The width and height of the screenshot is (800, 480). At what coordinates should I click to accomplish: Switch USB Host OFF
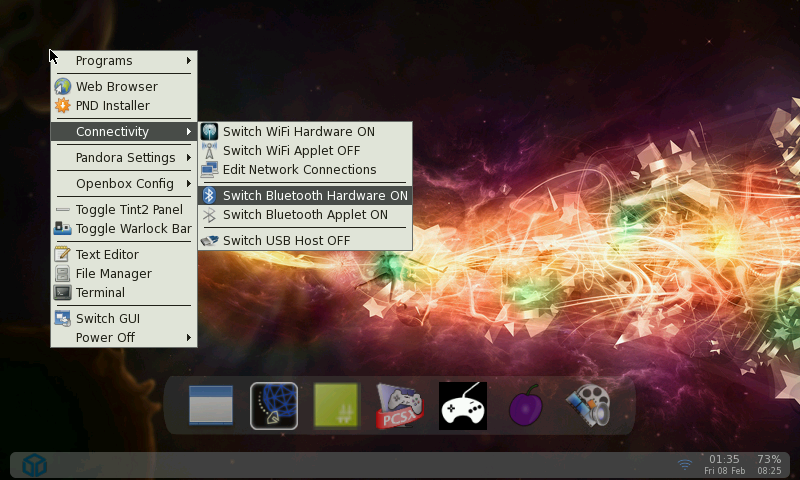click(305, 240)
